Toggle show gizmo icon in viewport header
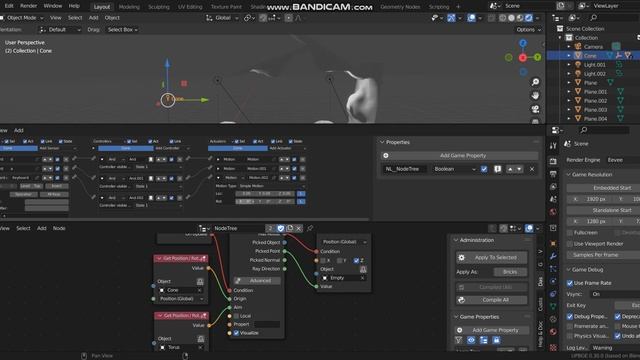The height and width of the screenshot is (360, 640). (451, 18)
